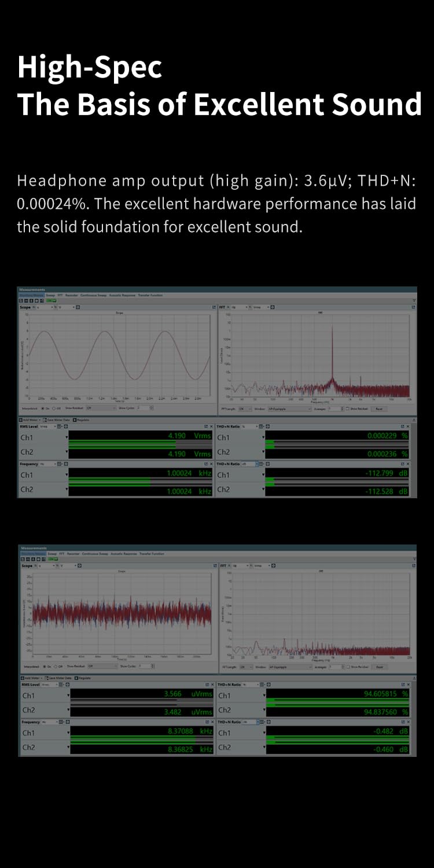The image size is (434, 868).
Task: Open Ch1 dropdown arrow beside 3.566 uVrms
Action: (x=68, y=696)
